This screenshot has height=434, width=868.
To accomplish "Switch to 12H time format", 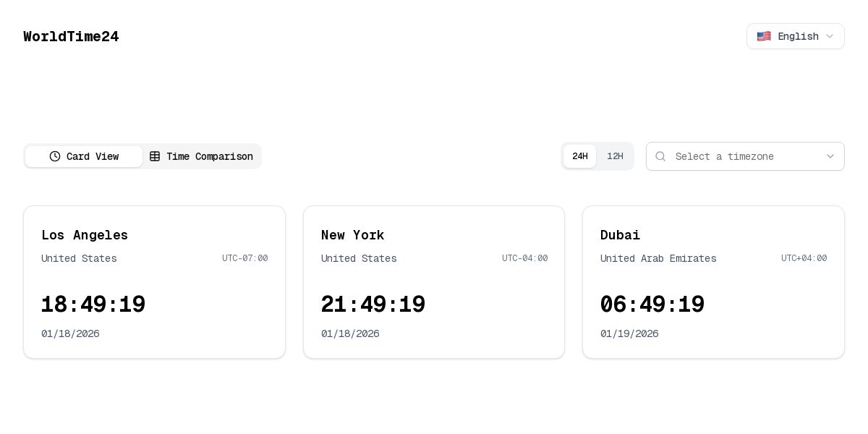I will (x=615, y=156).
